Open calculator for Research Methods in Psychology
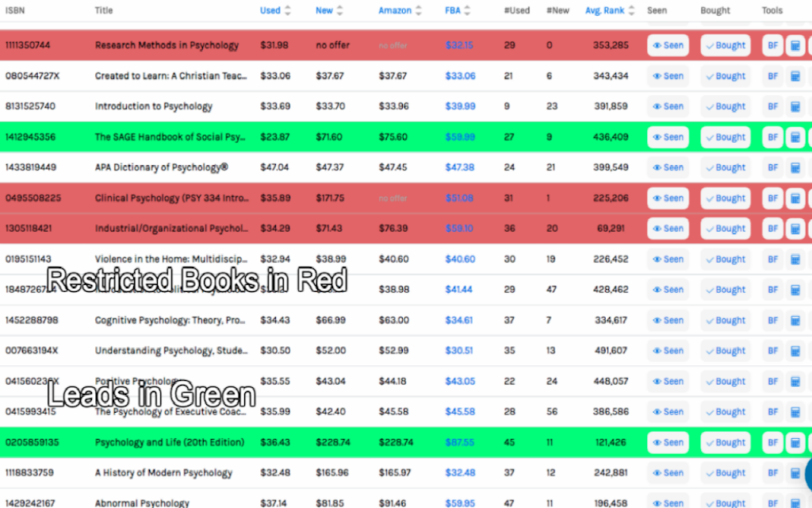The image size is (812, 508). pos(795,45)
